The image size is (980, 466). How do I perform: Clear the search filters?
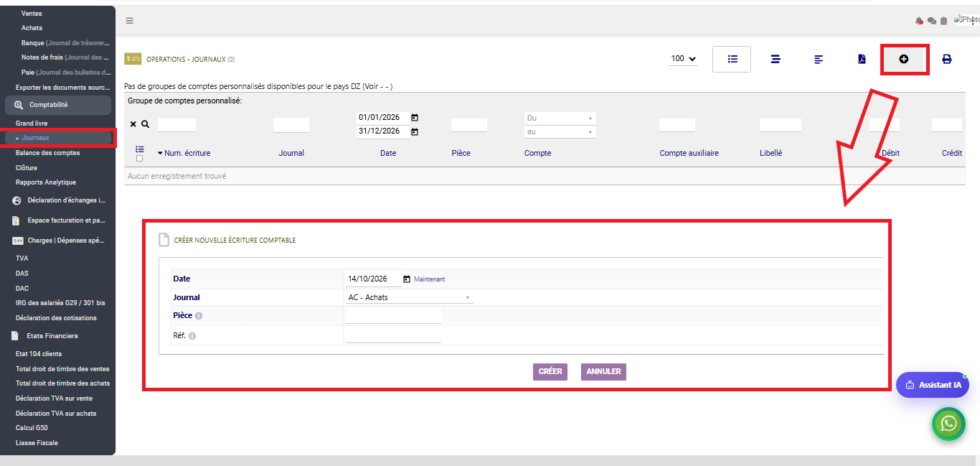pos(133,124)
